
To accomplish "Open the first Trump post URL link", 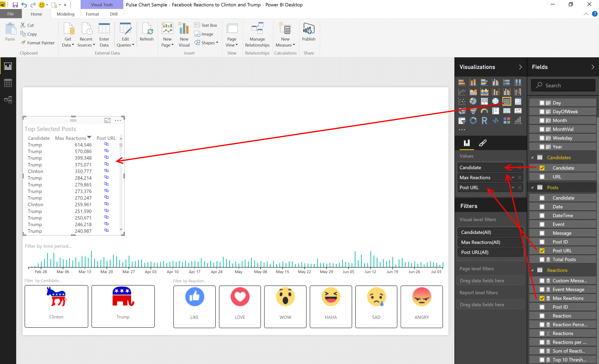I will [x=106, y=144].
